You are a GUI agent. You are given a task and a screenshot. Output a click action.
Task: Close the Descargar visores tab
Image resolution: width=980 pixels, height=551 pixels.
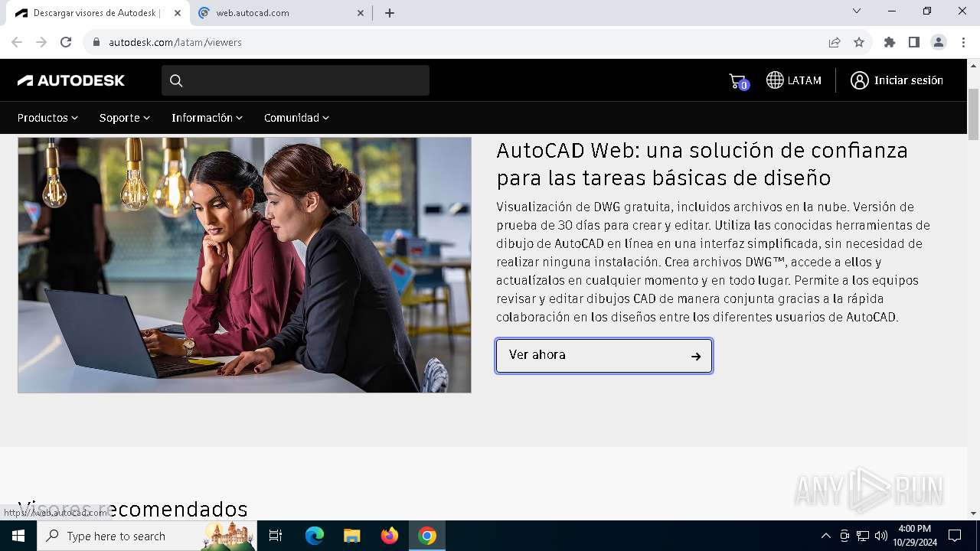(x=177, y=13)
